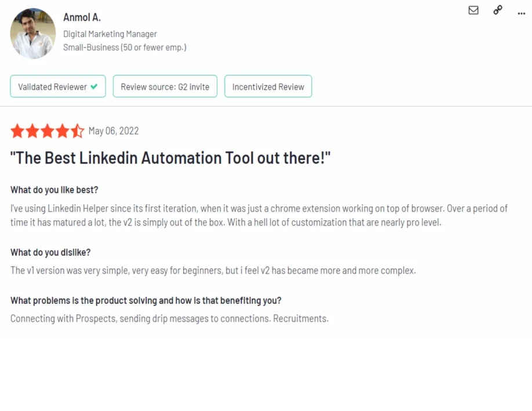The width and height of the screenshot is (532, 411).
Task: Open the reviewer name Anmol A.
Action: pos(82,17)
